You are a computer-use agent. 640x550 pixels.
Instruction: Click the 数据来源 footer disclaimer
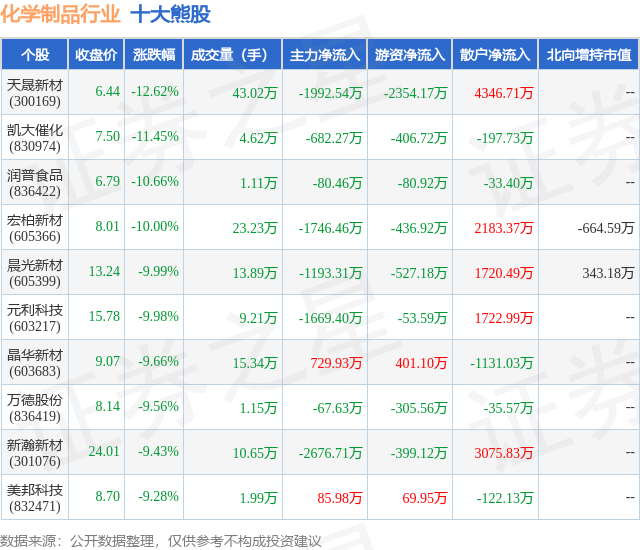tap(160, 541)
